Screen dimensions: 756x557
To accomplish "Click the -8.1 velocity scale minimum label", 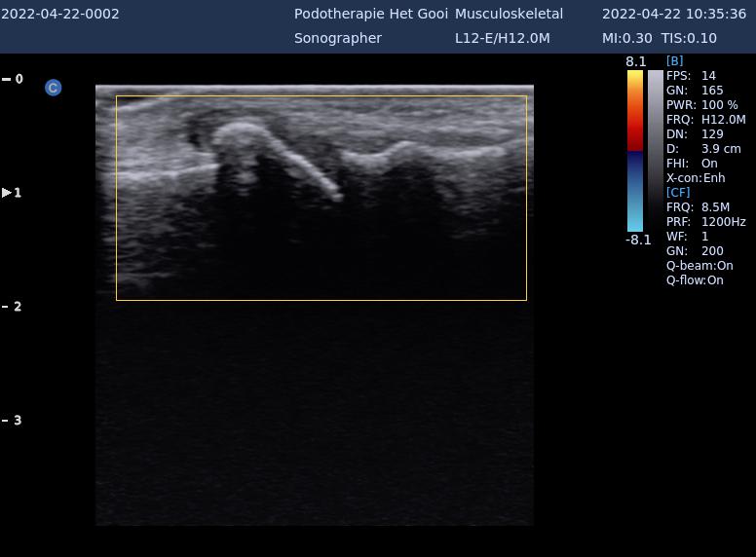I will (x=637, y=240).
